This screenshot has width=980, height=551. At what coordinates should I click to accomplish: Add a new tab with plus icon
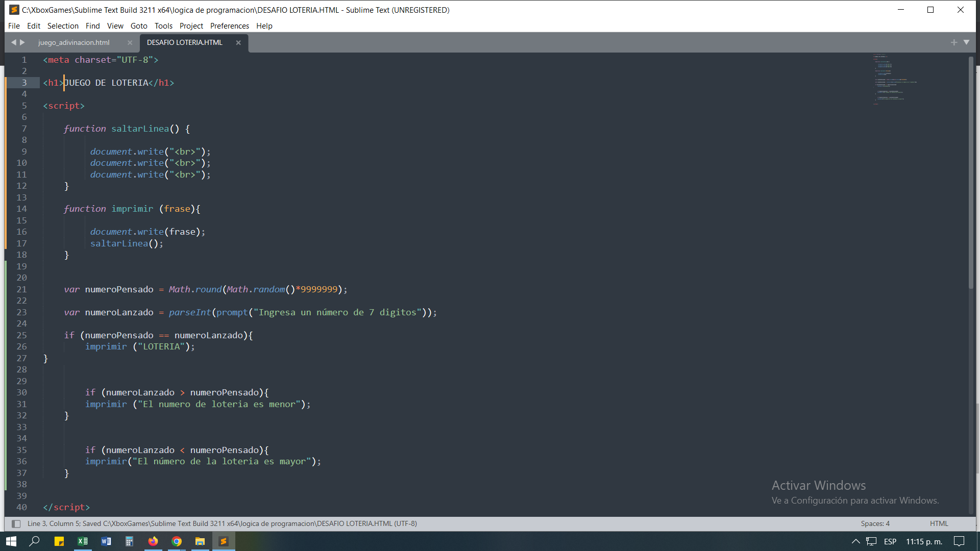click(x=954, y=42)
